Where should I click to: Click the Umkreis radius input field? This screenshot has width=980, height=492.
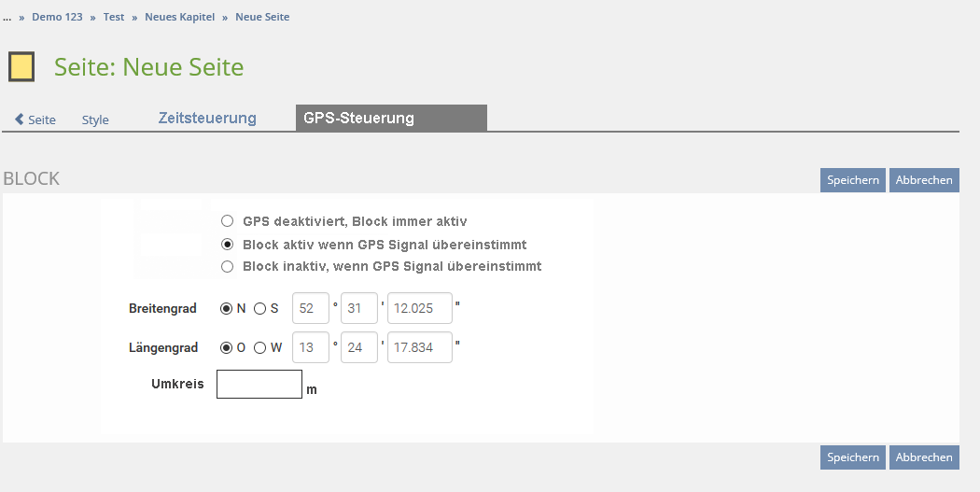click(x=259, y=384)
